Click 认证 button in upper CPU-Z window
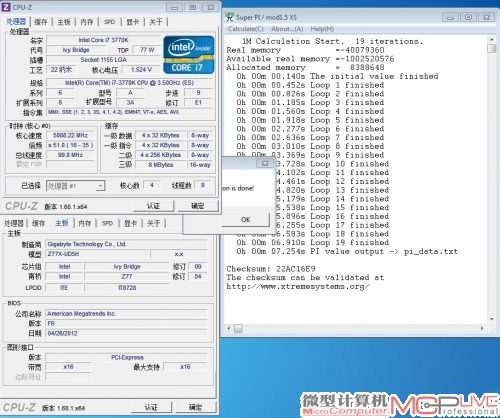The width and height of the screenshot is (500, 418). 153,206
